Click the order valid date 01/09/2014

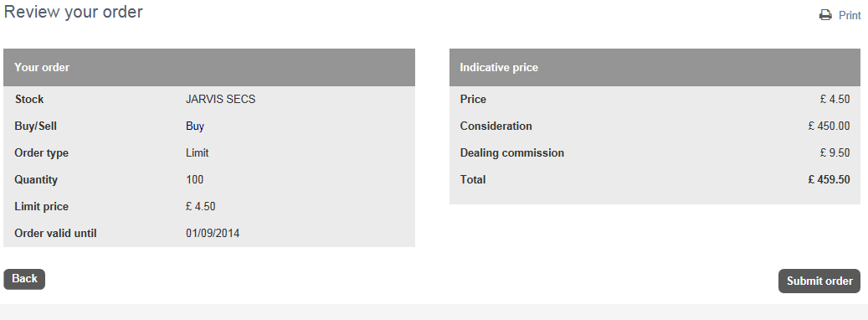point(213,234)
